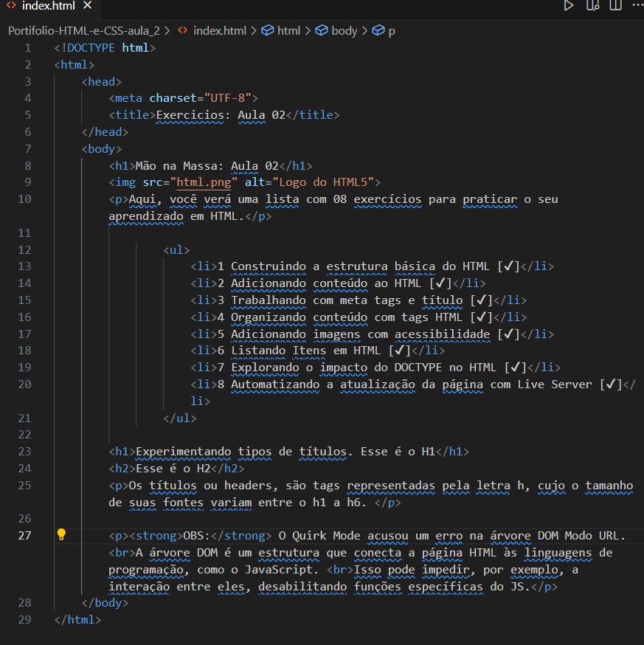Screen dimensions: 644x645
Task: Click item "5 Adicionando imagens com acessibilidade"
Action: coord(353,334)
